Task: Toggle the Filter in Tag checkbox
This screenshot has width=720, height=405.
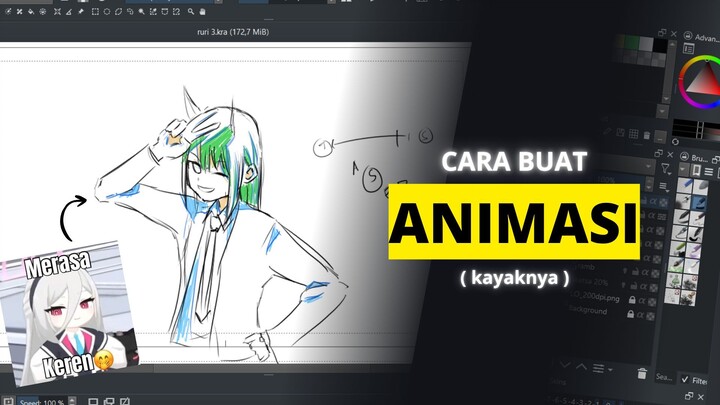Action: coord(685,379)
